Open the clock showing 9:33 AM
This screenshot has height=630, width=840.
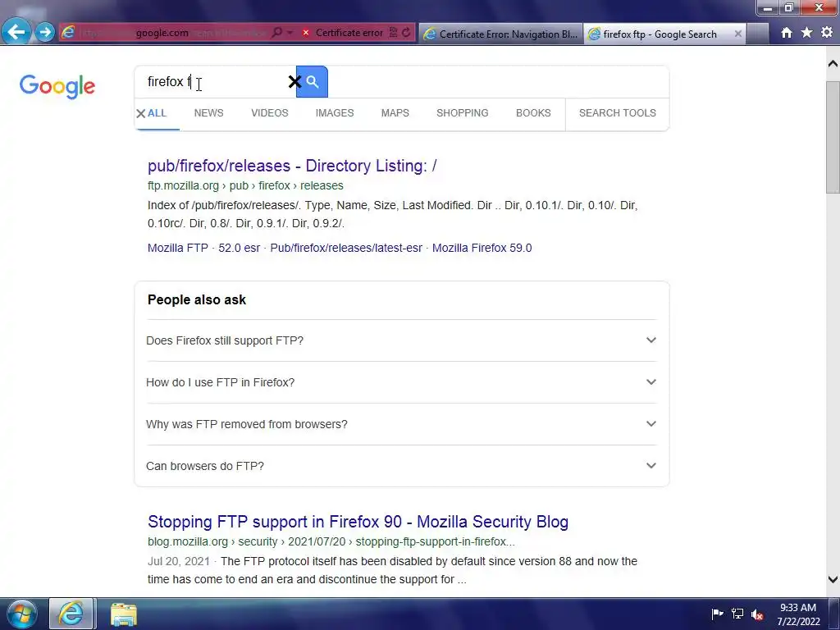coord(798,614)
